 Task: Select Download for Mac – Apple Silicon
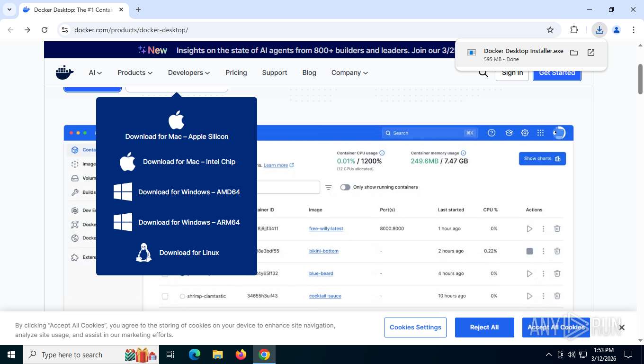click(177, 136)
